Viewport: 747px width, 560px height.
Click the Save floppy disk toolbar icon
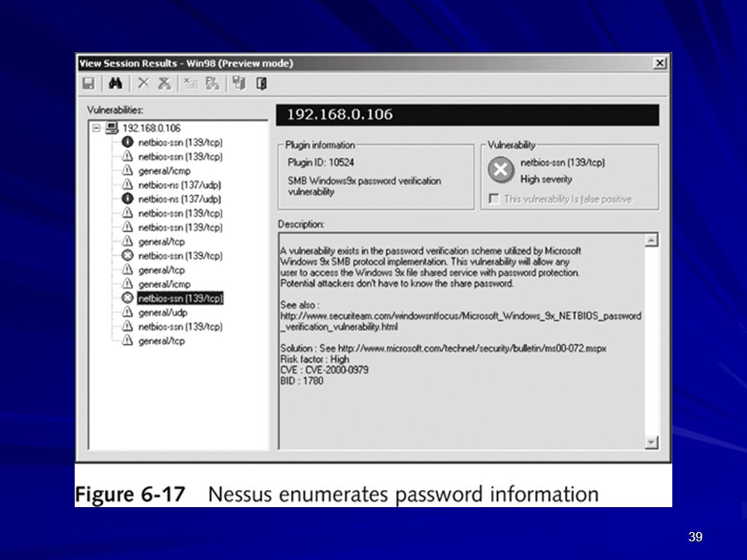[x=89, y=84]
